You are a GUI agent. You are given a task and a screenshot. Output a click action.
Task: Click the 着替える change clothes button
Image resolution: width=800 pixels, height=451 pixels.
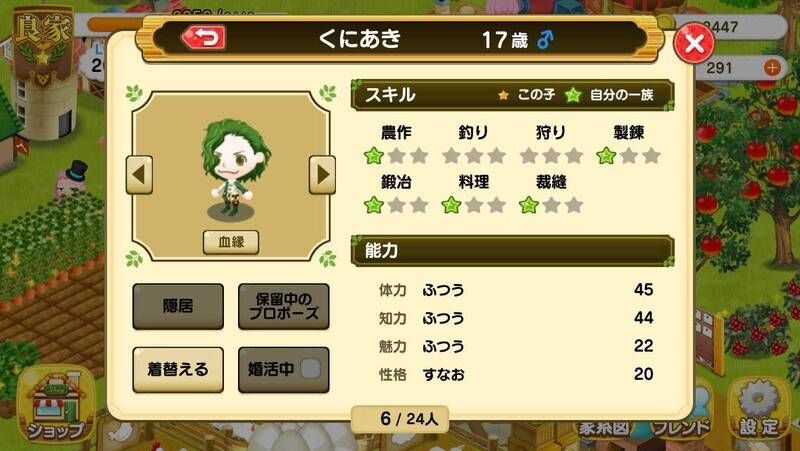178,369
